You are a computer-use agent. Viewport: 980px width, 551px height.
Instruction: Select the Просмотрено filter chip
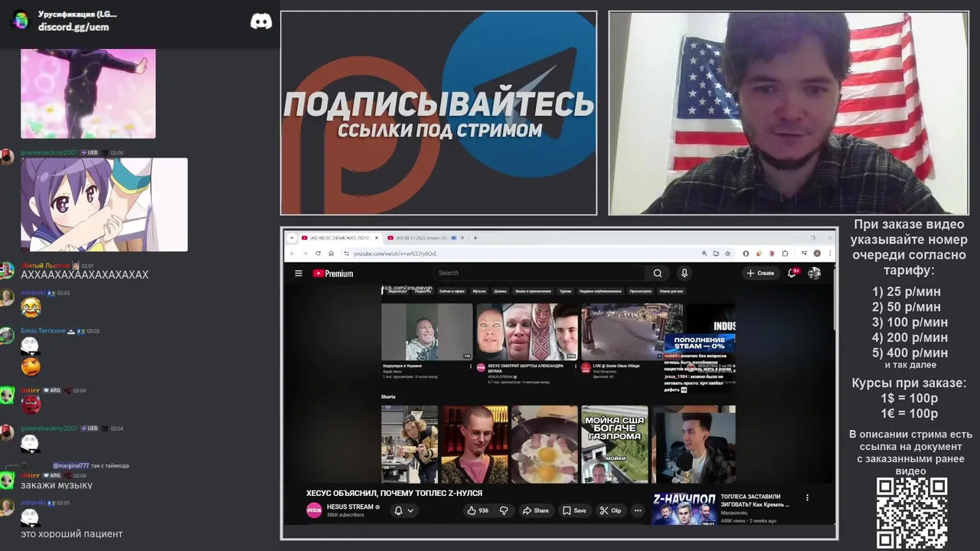(x=640, y=292)
